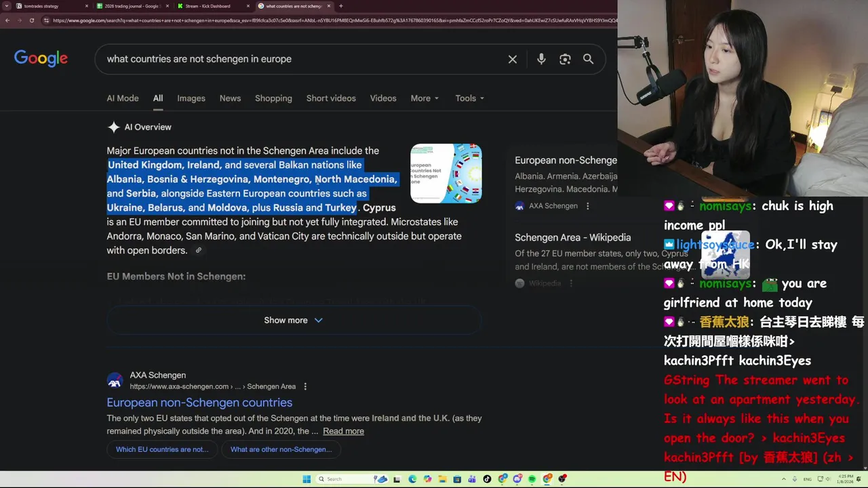Click the Schengen countries map thumbnail
The image size is (868, 488).
[446, 173]
